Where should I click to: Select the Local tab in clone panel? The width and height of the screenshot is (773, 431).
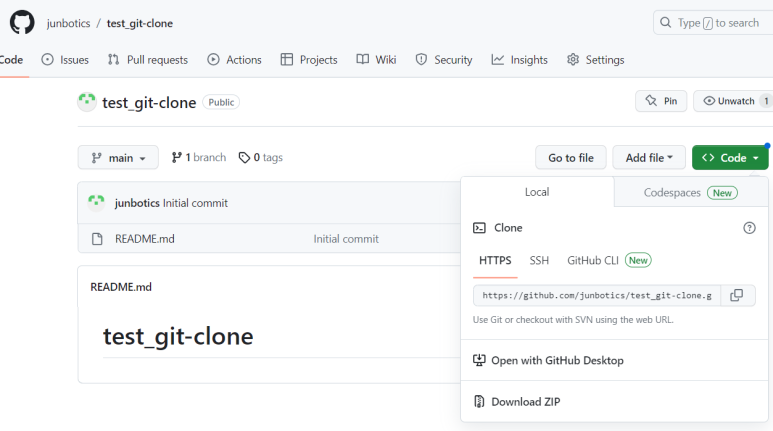(537, 192)
